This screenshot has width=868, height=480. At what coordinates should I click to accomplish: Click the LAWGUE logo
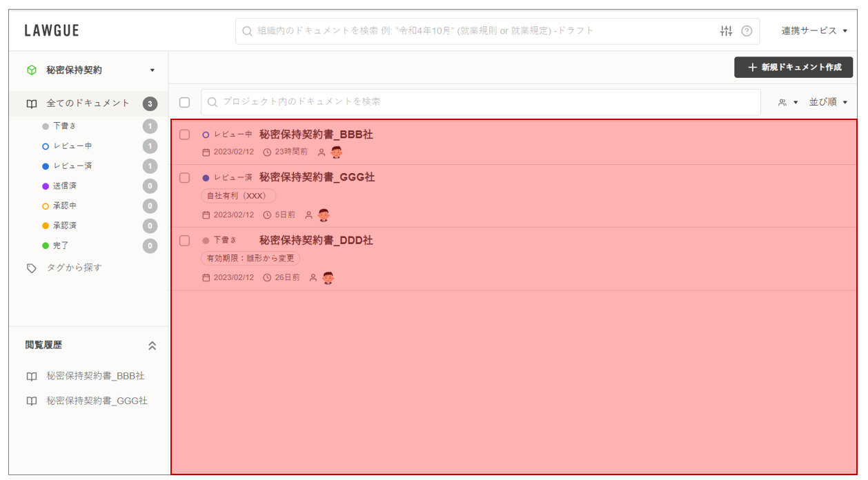click(52, 31)
